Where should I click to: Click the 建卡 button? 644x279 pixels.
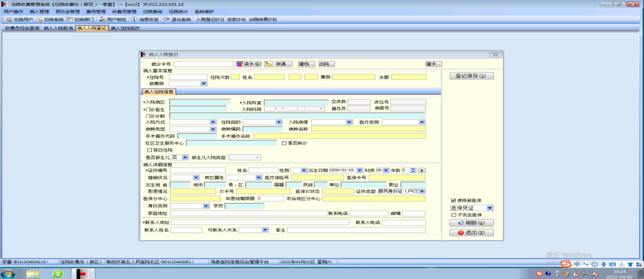pos(434,64)
